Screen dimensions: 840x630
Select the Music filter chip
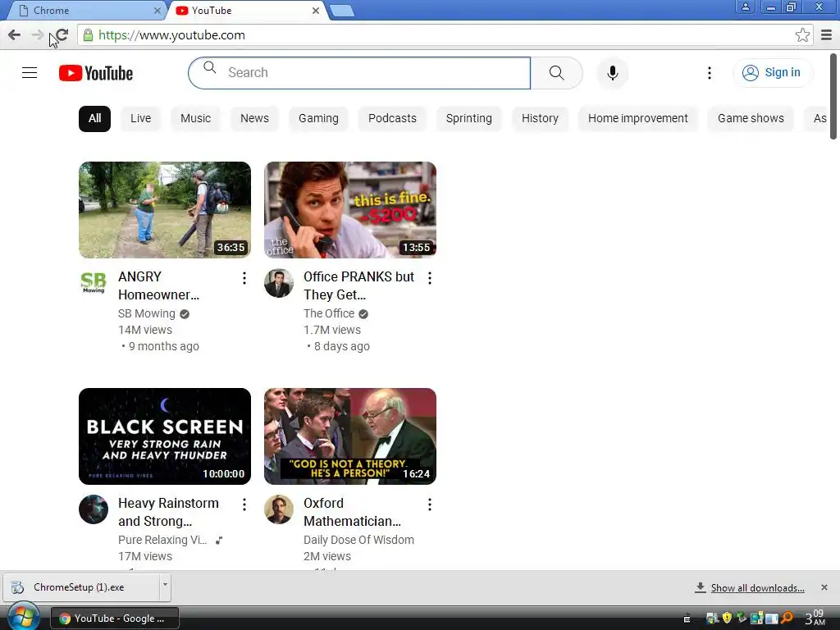(x=195, y=118)
